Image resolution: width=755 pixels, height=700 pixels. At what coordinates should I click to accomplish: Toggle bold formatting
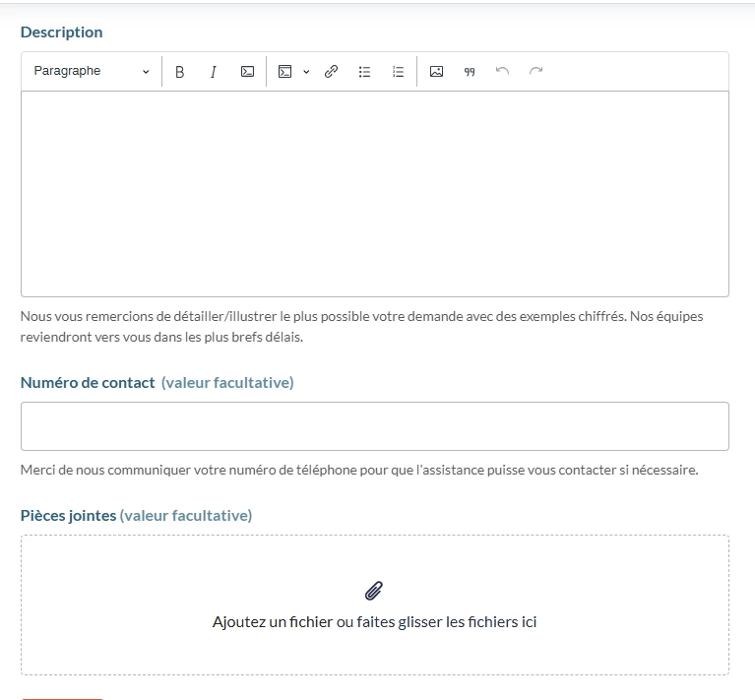click(x=179, y=72)
